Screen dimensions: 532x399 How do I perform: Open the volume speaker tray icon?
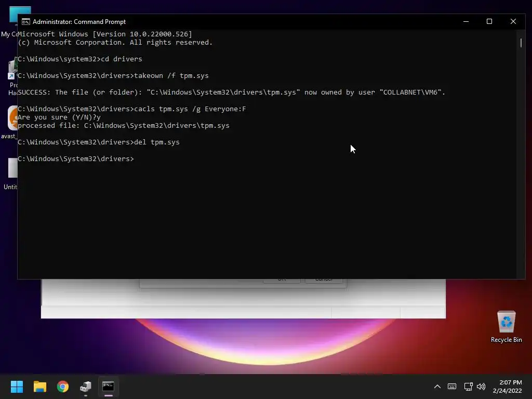(x=481, y=387)
